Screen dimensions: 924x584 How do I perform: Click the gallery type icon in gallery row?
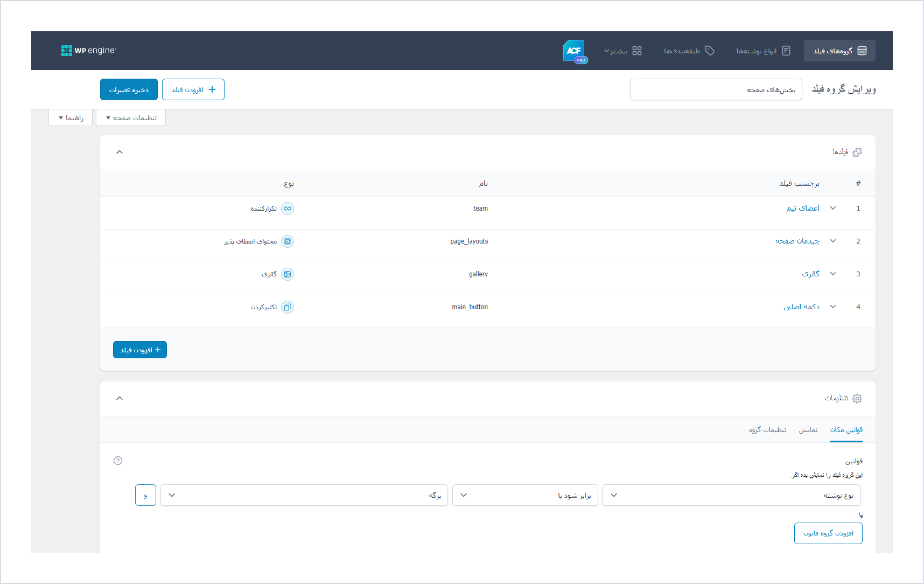pyautogui.click(x=288, y=274)
